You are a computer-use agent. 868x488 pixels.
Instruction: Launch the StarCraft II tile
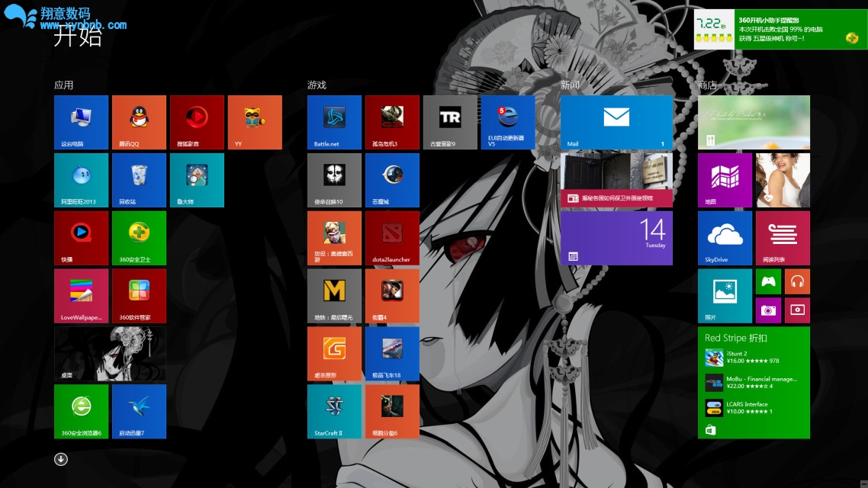(334, 412)
